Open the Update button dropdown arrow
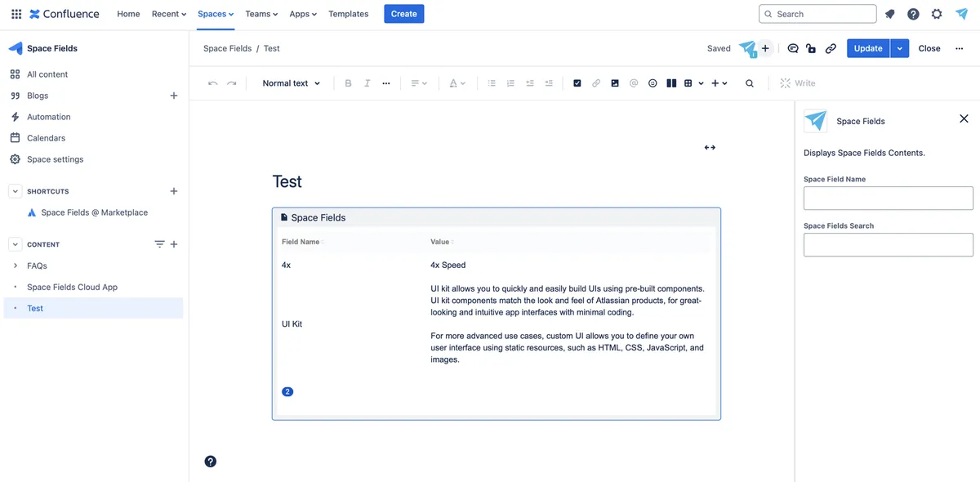The image size is (980, 482). coord(899,48)
